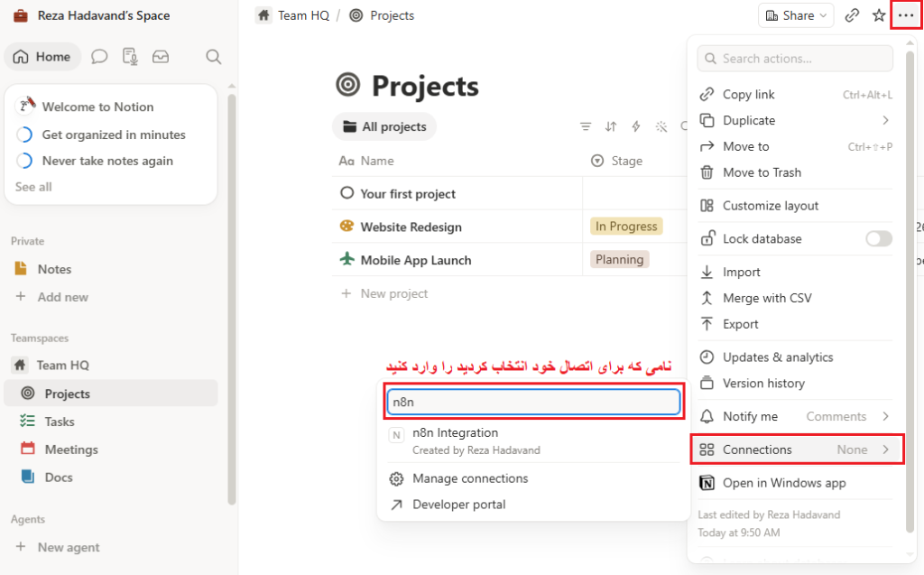This screenshot has width=924, height=575.
Task: Check the Never take notes again circle
Action: point(24,161)
